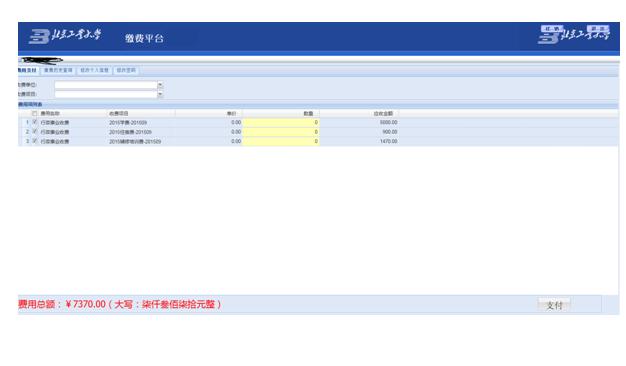This screenshot has width=626, height=366.
Task: Click the 收费项目 column header in table
Action: point(119,113)
